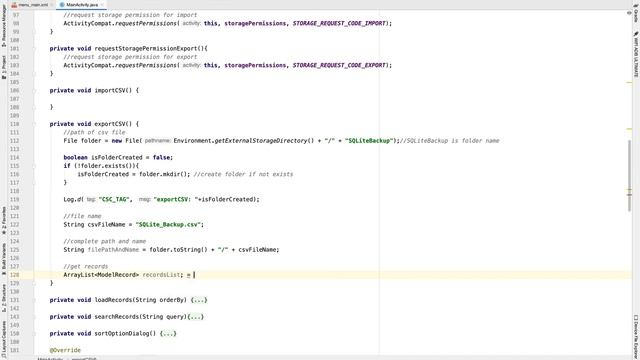Click the "//create folder if not exists" comment

pos(243,174)
